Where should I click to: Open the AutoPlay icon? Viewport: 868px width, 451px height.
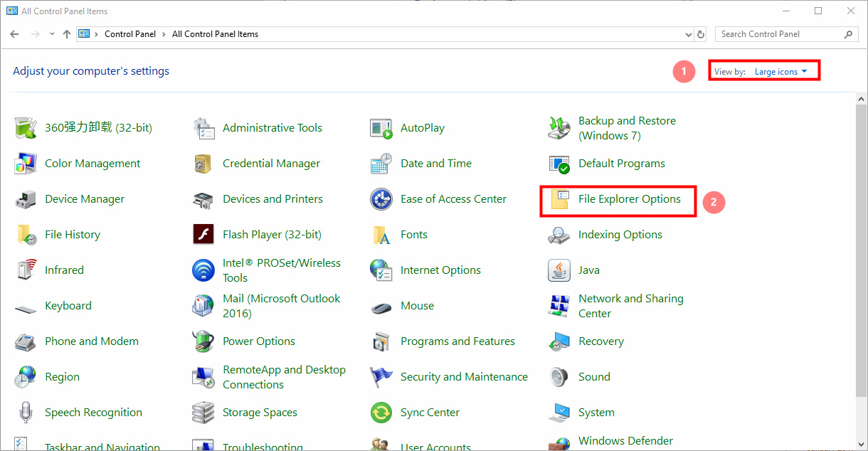tap(381, 128)
